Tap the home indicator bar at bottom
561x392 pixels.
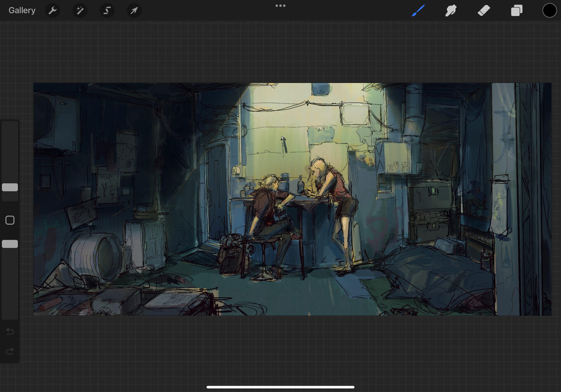280,387
